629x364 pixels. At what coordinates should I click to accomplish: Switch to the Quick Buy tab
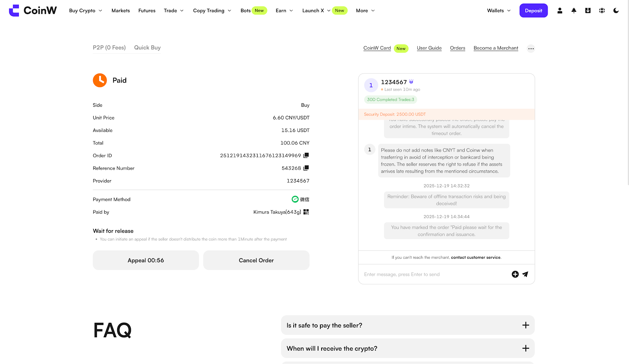coord(147,48)
